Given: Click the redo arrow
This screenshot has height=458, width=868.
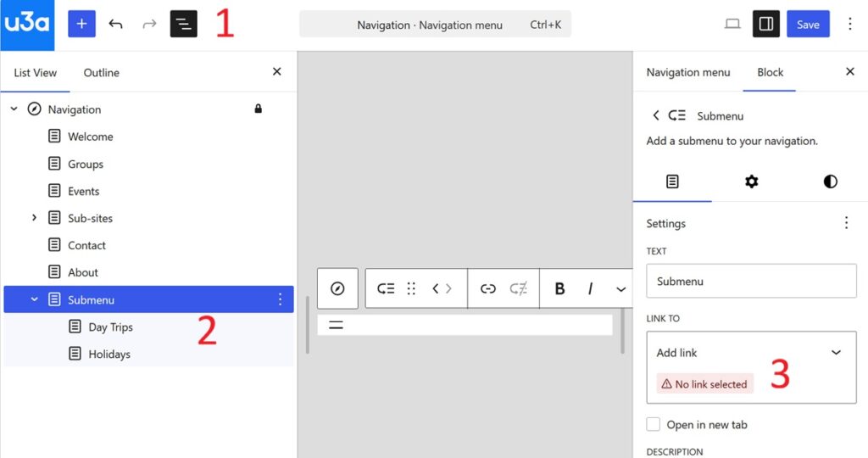Looking at the screenshot, I should coord(149,24).
